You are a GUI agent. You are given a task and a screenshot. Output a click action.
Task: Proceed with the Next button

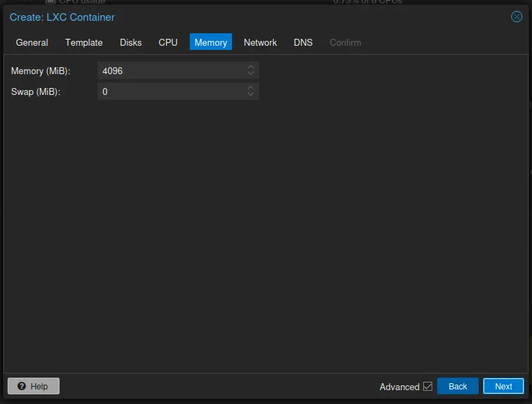coord(504,386)
